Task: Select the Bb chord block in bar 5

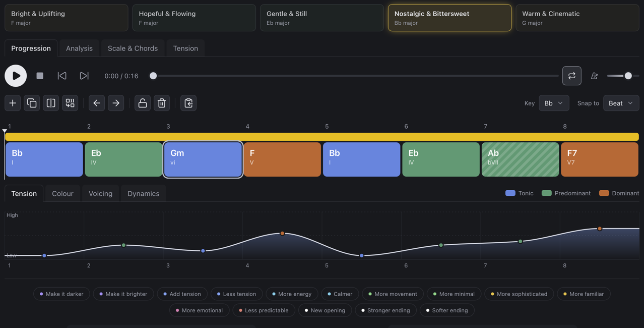Action: pyautogui.click(x=362, y=159)
